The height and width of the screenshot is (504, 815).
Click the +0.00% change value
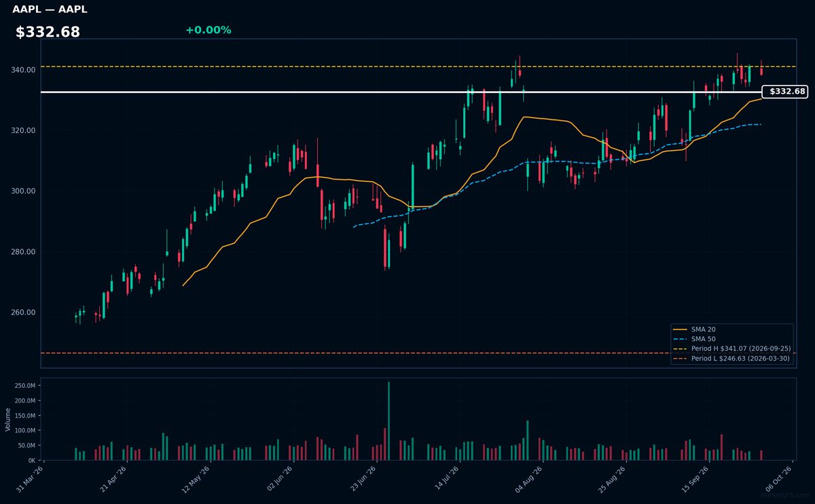click(x=208, y=30)
